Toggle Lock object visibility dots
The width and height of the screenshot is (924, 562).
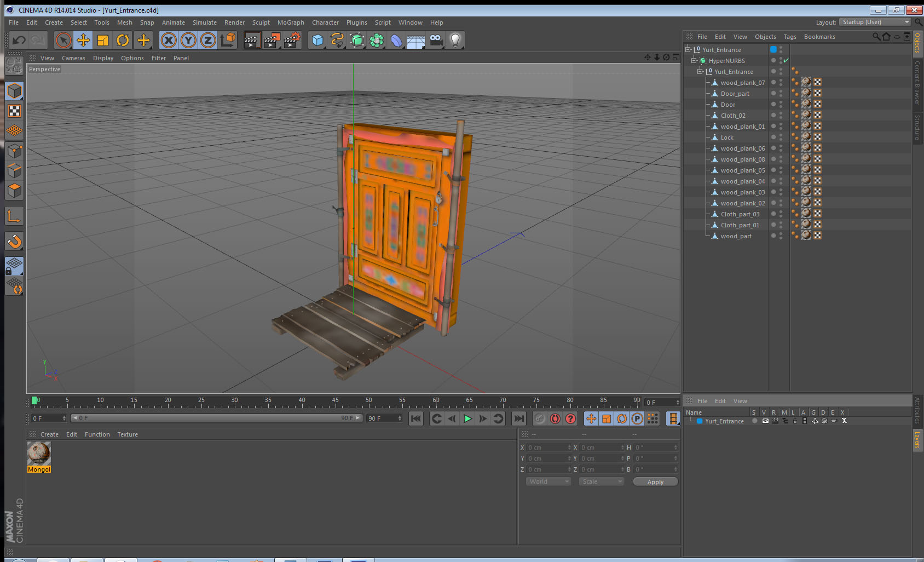tap(781, 137)
